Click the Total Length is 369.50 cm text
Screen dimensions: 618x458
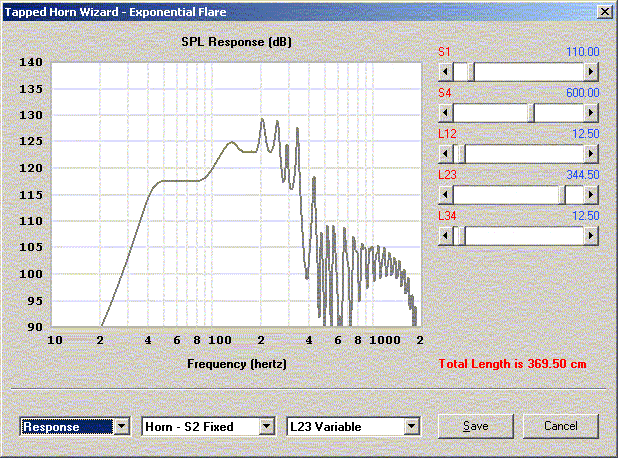(x=512, y=364)
